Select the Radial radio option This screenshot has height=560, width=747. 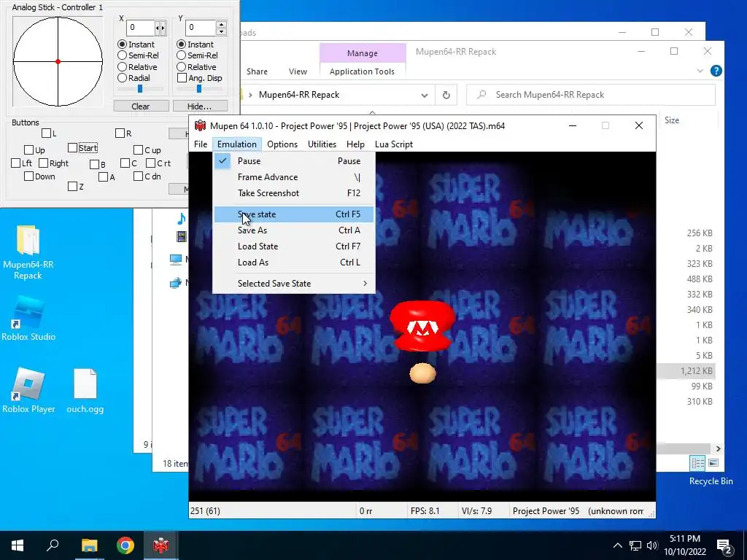tap(122, 77)
